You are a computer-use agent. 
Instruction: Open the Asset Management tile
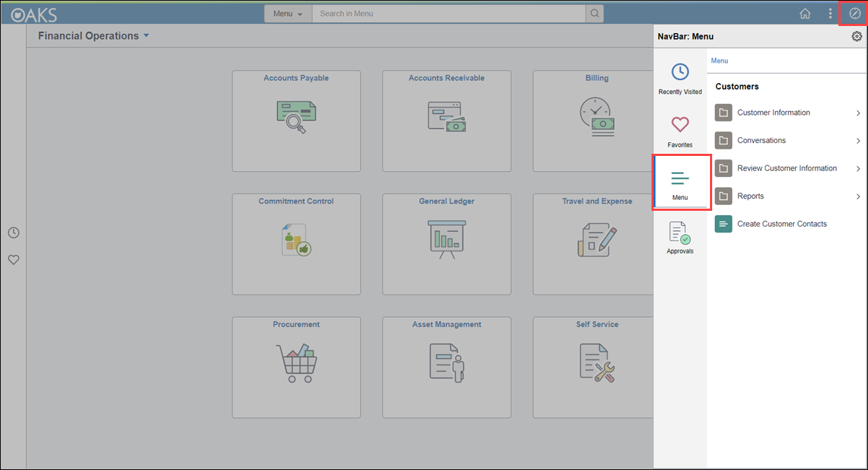(447, 367)
